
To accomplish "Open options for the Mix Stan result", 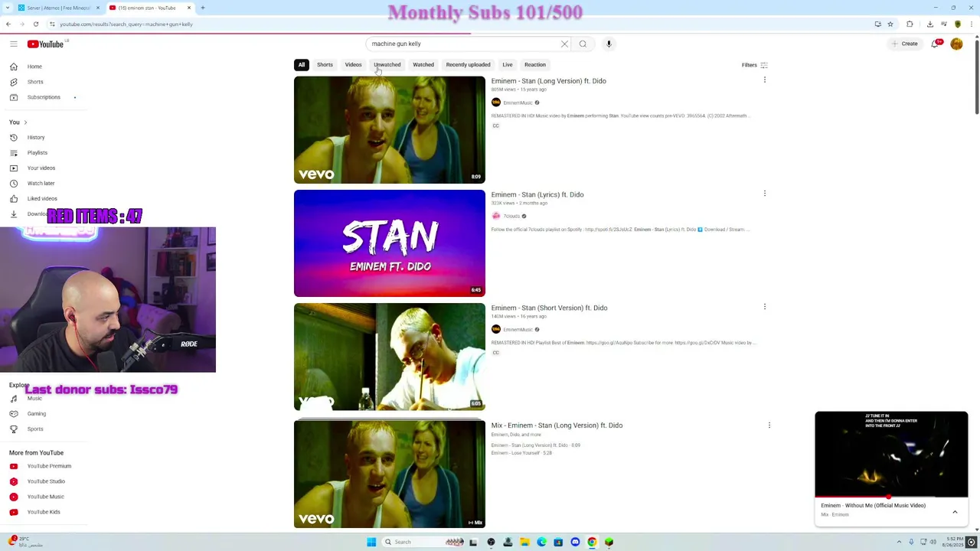I will pyautogui.click(x=769, y=425).
